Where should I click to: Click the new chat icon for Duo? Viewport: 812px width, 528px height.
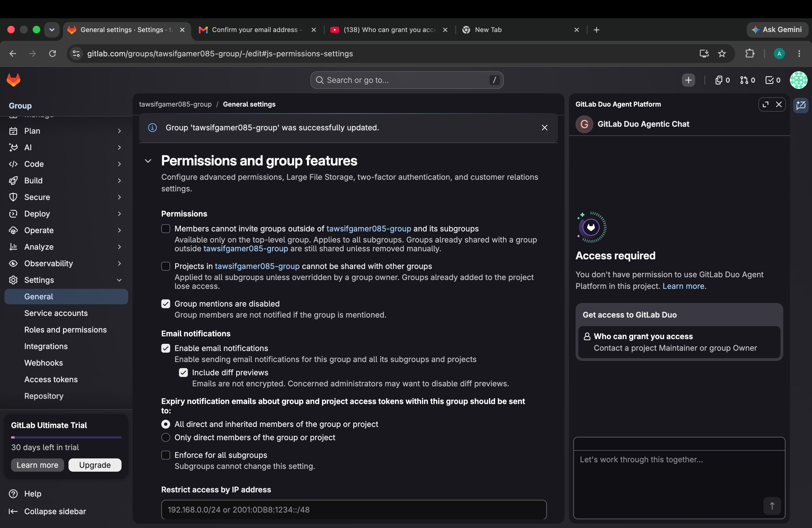(801, 105)
